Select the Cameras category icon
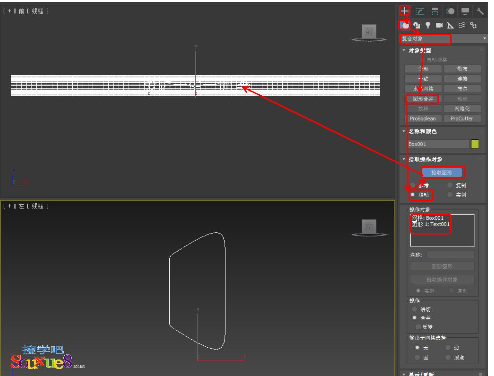Viewport: 494px width, 376px height. pyautogui.click(x=439, y=25)
